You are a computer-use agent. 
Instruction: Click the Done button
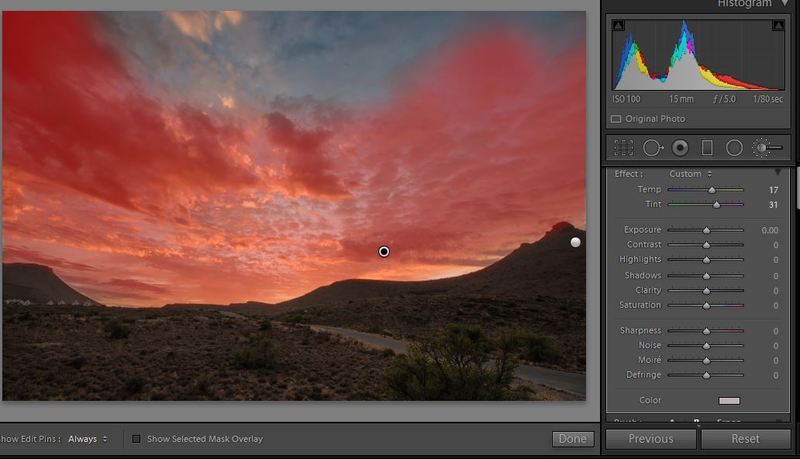click(573, 439)
